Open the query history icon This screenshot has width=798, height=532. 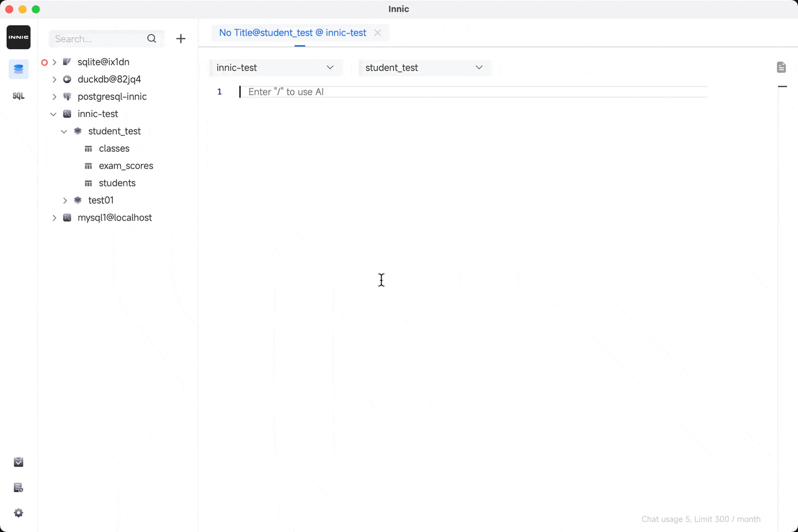[x=18, y=488]
